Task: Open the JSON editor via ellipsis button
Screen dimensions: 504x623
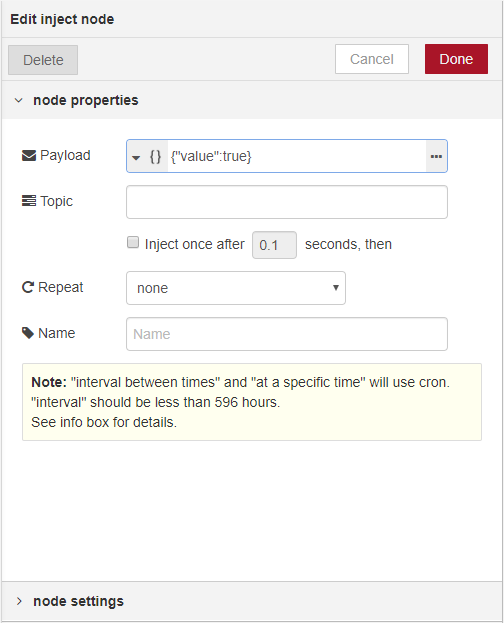Action: pyautogui.click(x=436, y=156)
